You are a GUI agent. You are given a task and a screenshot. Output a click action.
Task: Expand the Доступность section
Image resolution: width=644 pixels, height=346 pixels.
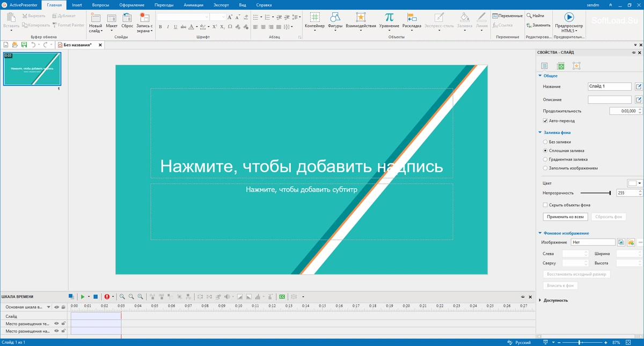pyautogui.click(x=540, y=300)
